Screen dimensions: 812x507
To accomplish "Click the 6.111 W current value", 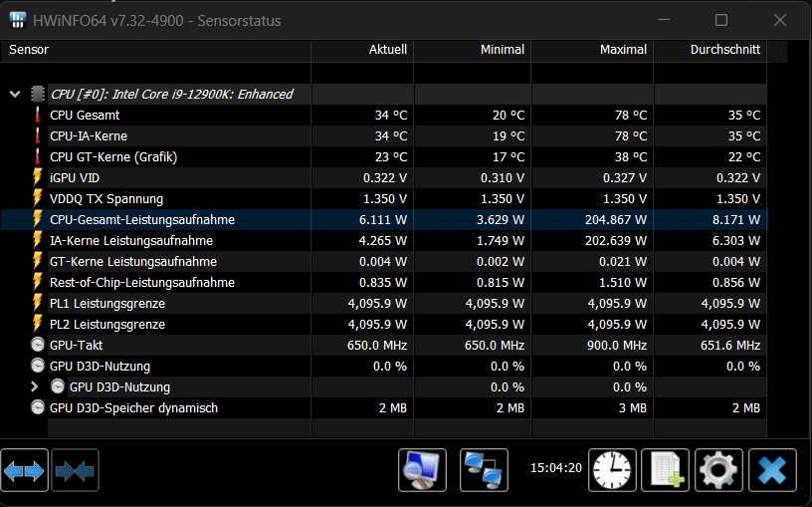I will [383, 220].
